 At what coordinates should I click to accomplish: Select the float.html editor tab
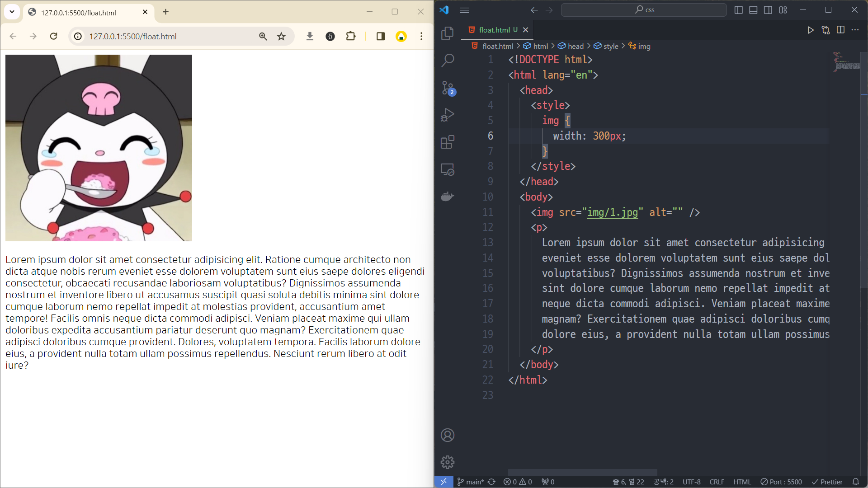click(x=494, y=30)
